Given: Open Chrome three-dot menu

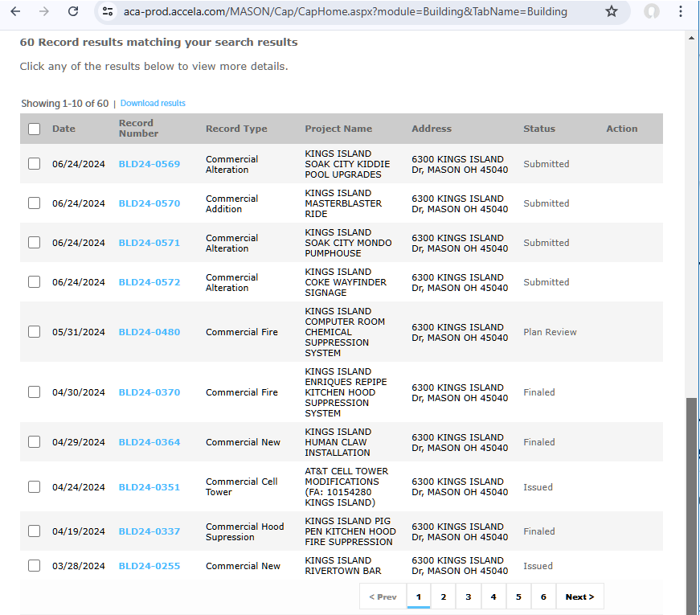Looking at the screenshot, I should tap(682, 11).
